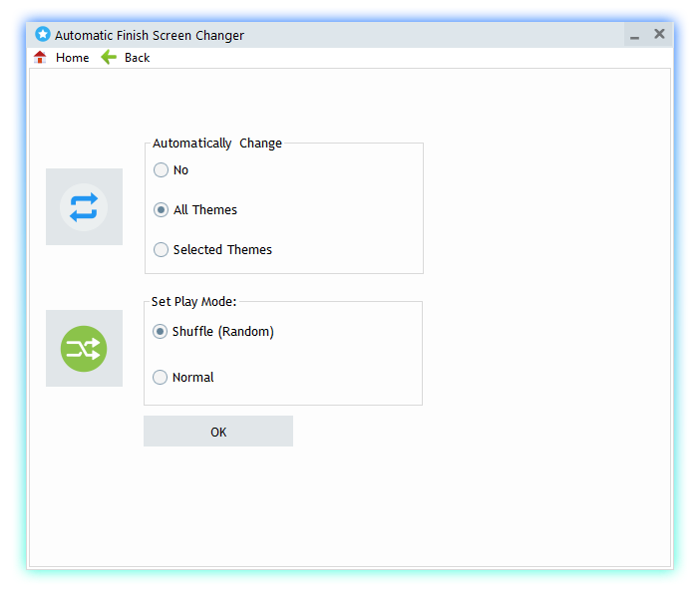700x592 pixels.
Task: Click the "Shuffle (Random)" label text
Action: (x=222, y=332)
